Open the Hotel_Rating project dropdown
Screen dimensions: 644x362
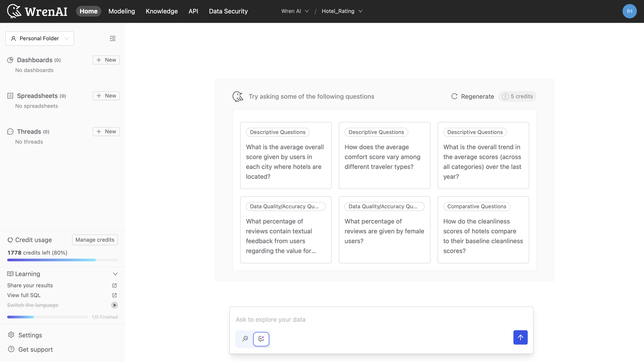click(342, 11)
